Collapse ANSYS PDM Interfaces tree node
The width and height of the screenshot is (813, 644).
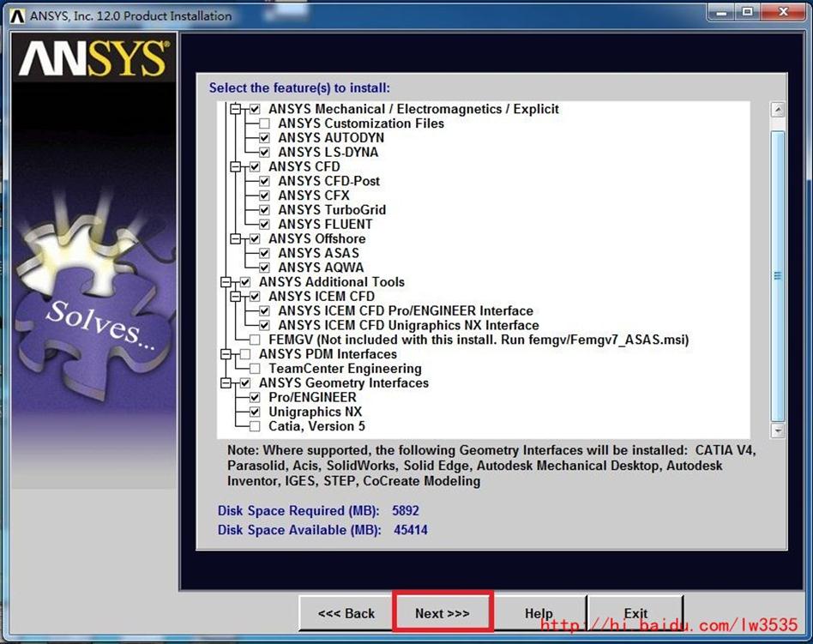point(226,354)
